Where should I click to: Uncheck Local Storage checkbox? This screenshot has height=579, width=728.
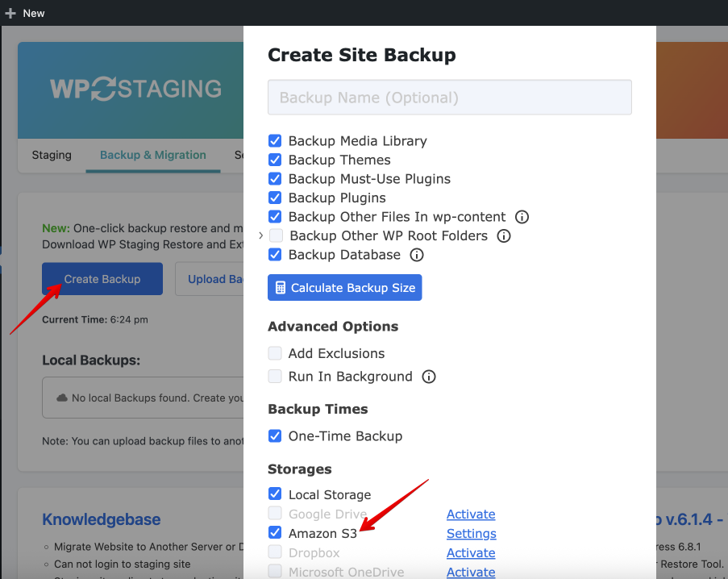tap(275, 494)
